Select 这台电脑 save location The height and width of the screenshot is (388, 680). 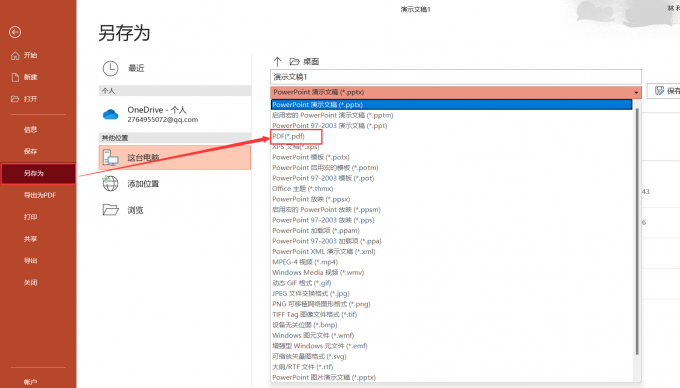pyautogui.click(x=175, y=157)
